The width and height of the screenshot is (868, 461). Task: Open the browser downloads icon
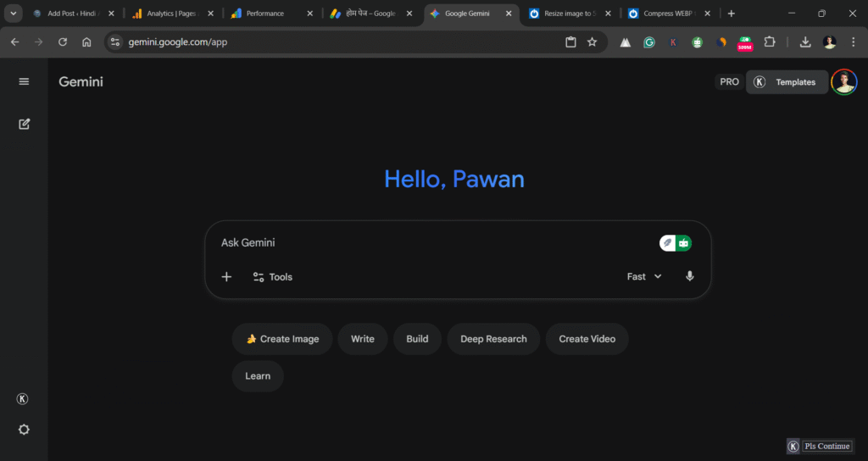click(x=805, y=42)
